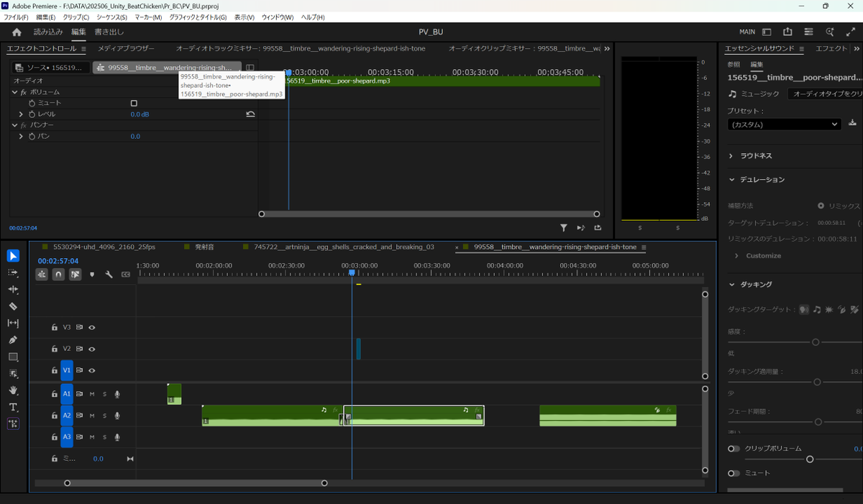
Task: Click the search magnifier in header
Action: 830,32
